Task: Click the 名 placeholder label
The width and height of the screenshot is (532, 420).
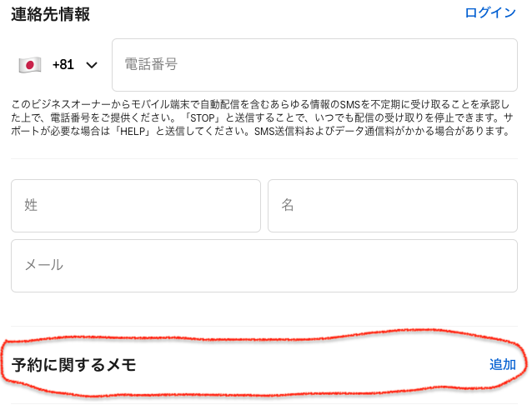Action: [288, 205]
